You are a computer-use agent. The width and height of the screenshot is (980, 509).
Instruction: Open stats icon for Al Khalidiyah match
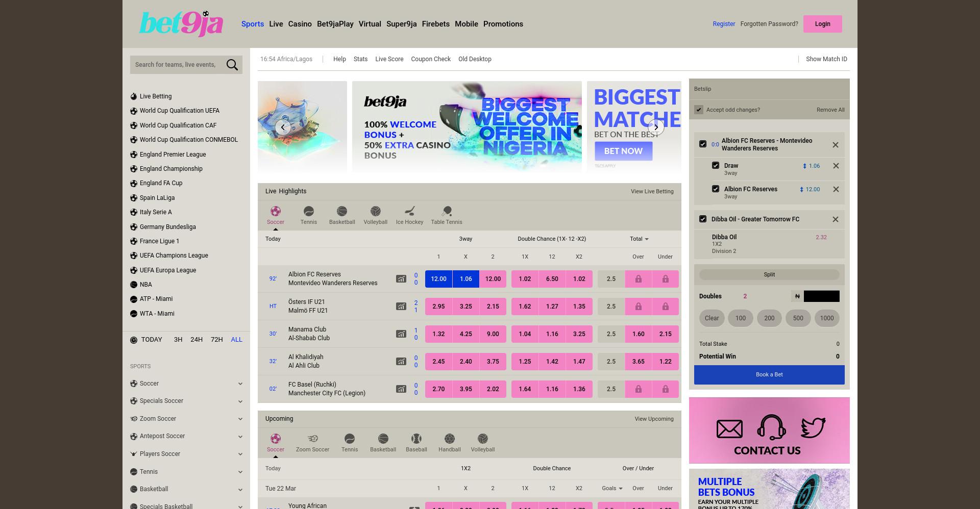pyautogui.click(x=401, y=362)
